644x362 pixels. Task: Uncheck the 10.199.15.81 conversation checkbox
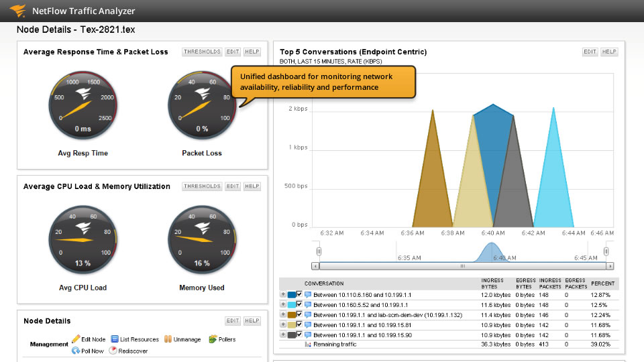tap(299, 324)
